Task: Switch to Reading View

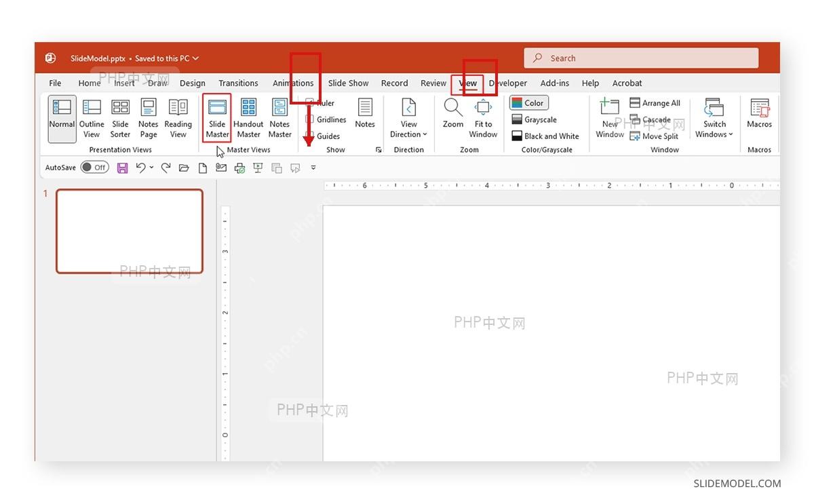Action: tap(178, 118)
